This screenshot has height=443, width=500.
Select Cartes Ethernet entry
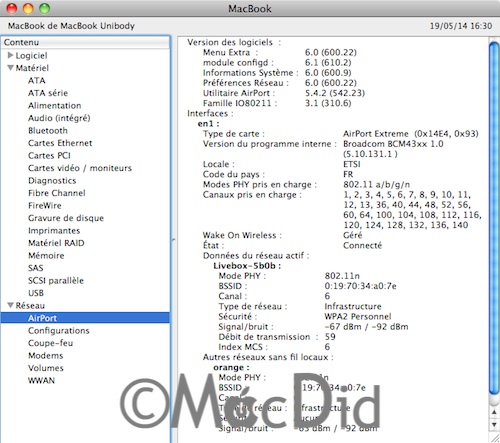60,143
